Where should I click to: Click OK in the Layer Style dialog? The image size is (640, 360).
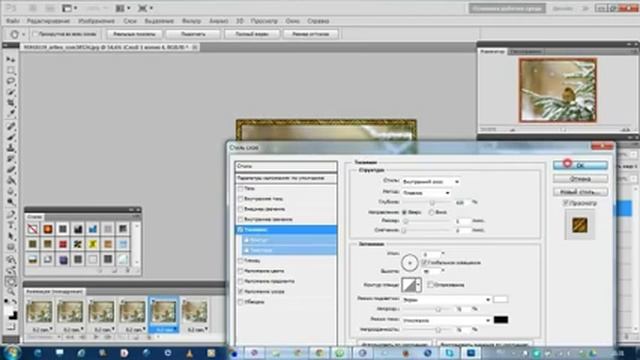(x=580, y=165)
